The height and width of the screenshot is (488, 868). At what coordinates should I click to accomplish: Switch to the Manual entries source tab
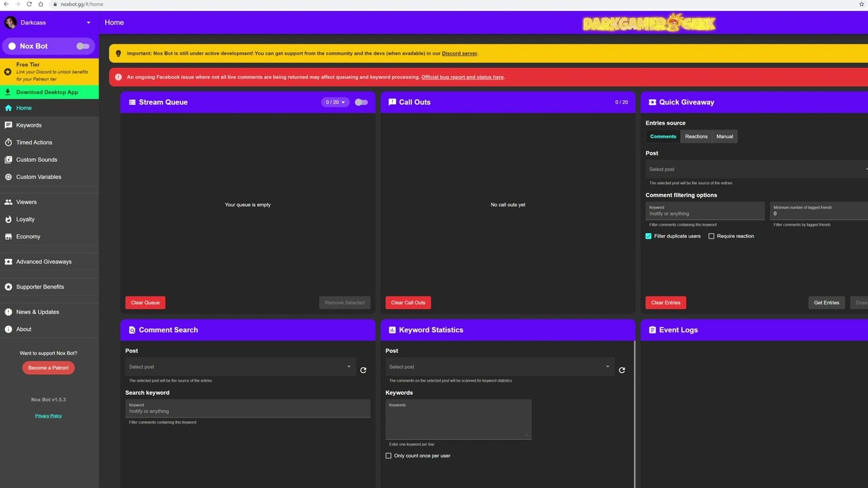click(725, 136)
